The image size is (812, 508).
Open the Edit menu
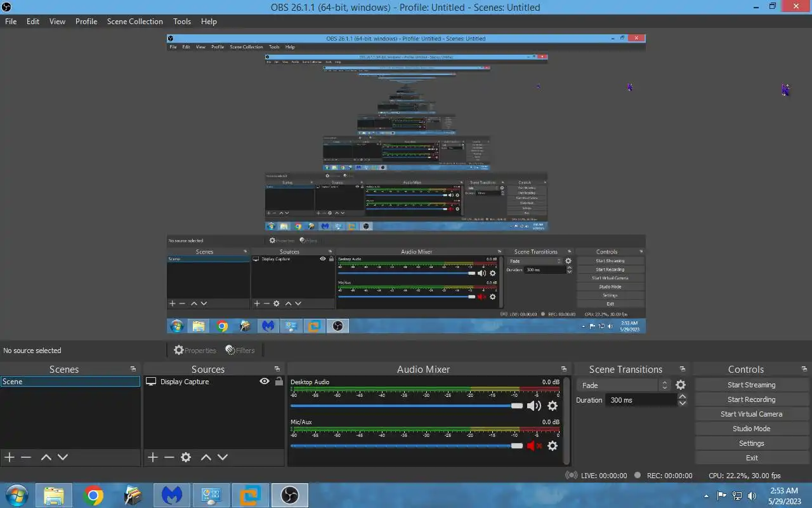click(x=33, y=21)
